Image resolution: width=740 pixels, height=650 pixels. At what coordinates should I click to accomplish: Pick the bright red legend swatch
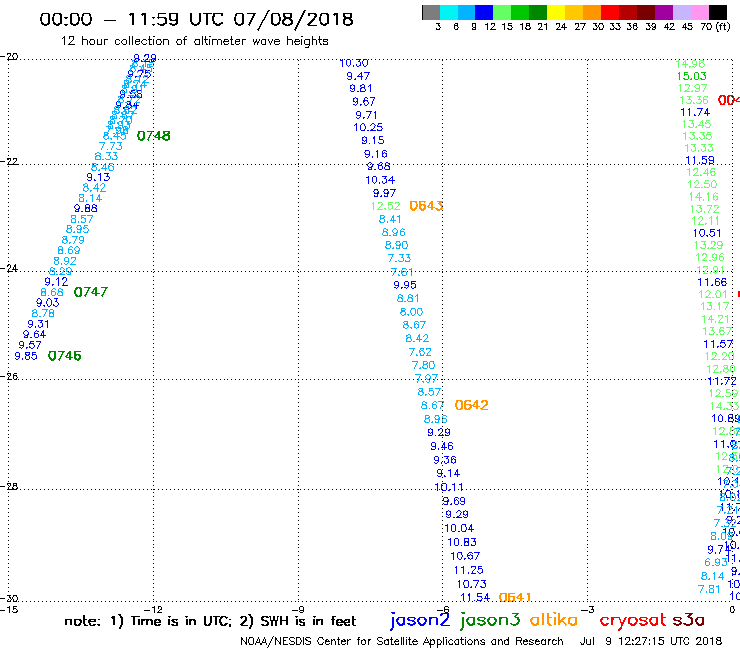(610, 12)
